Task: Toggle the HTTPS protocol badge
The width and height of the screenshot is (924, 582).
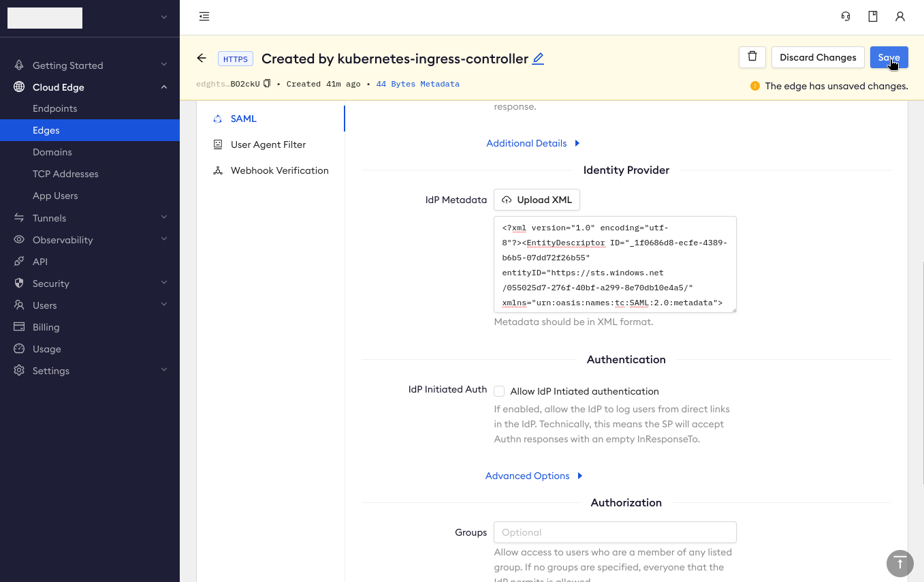Action: click(x=235, y=59)
